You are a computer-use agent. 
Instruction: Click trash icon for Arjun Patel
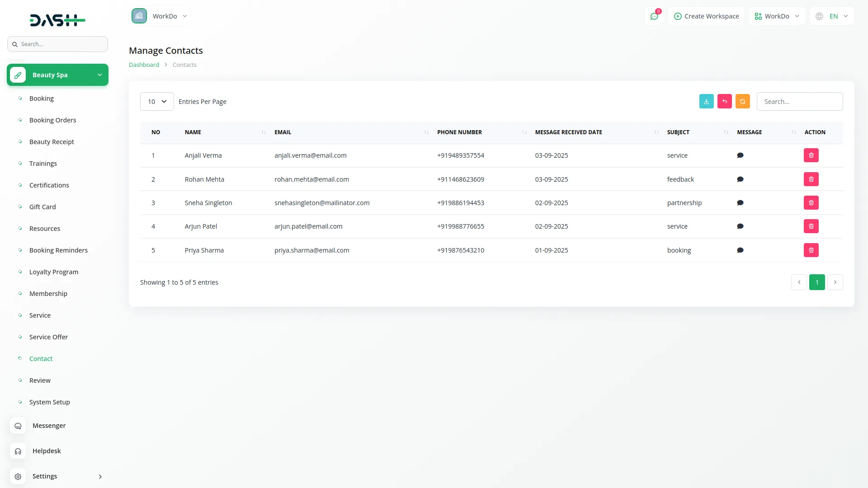click(811, 226)
